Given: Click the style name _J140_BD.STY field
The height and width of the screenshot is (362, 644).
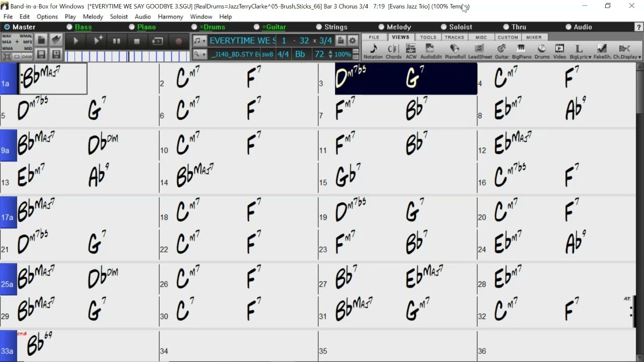Looking at the screenshot, I should 234,54.
